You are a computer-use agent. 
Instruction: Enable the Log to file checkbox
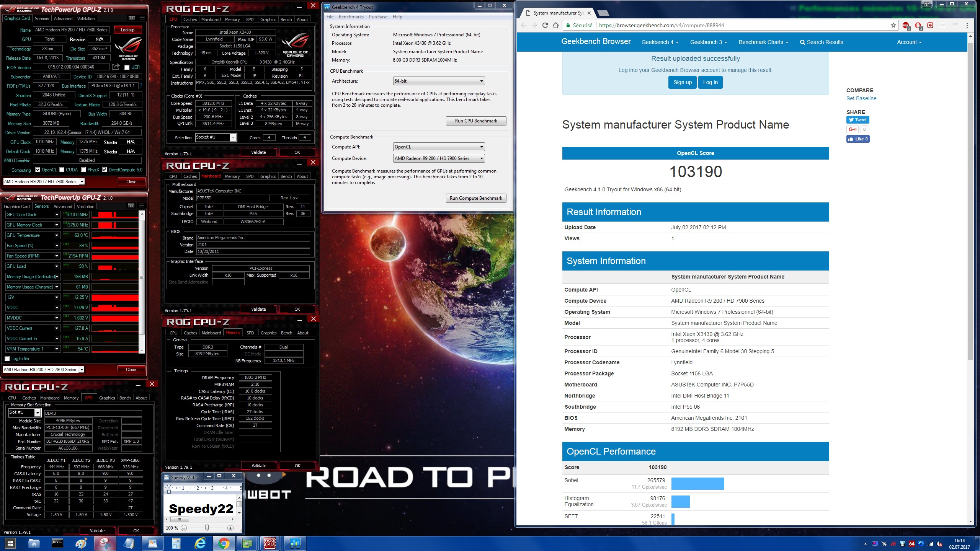pyautogui.click(x=7, y=359)
